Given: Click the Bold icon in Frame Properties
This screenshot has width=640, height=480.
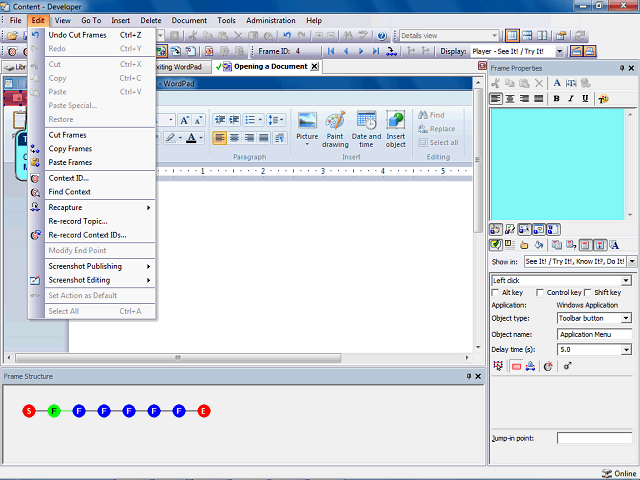Looking at the screenshot, I should point(556,99).
